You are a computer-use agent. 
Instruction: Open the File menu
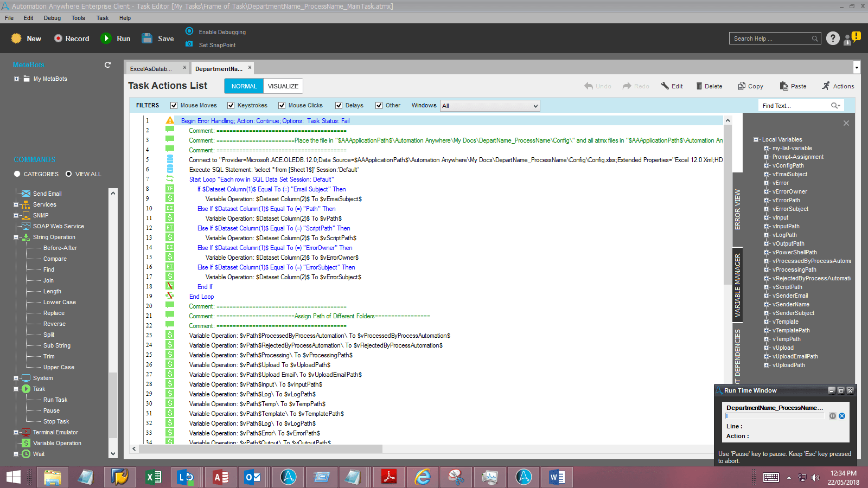point(9,18)
